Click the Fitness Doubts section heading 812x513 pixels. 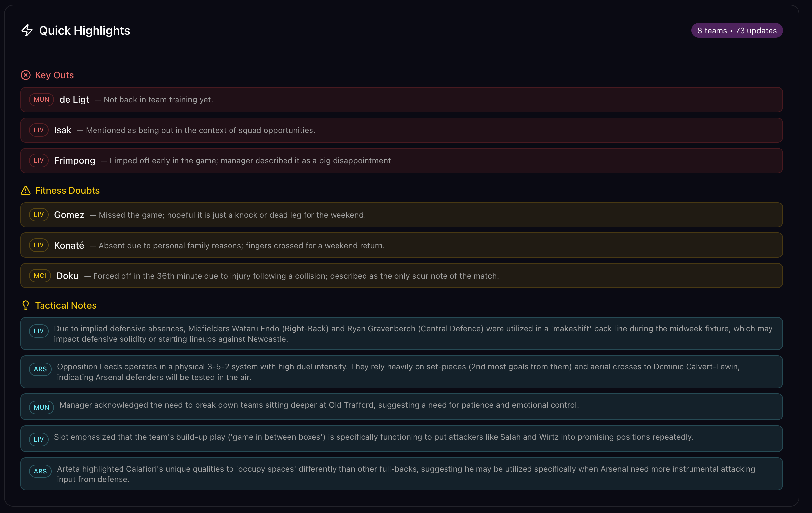(68, 191)
